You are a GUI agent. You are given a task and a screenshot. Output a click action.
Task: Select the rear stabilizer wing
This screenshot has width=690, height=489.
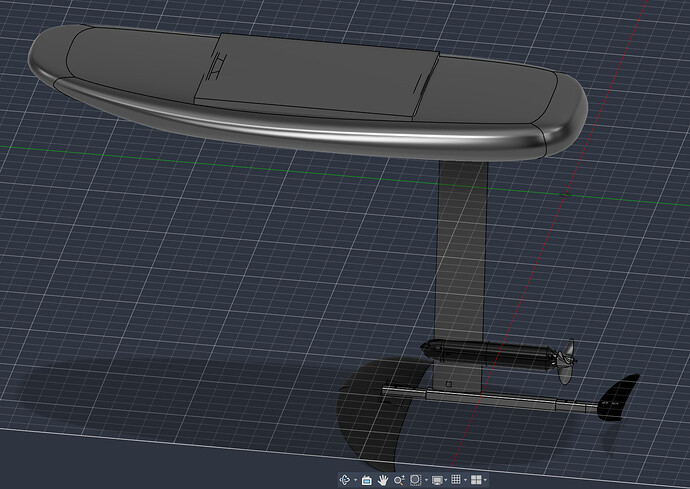(618, 397)
